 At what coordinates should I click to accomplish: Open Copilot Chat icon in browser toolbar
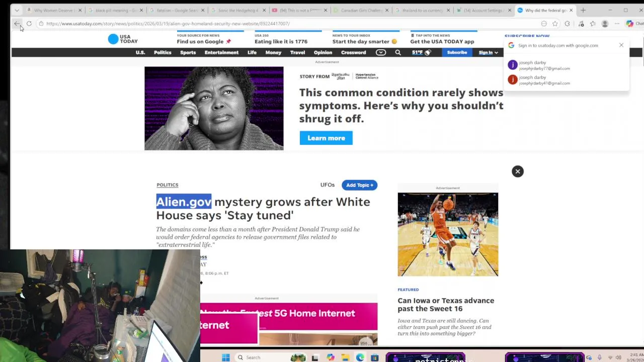(x=634, y=24)
